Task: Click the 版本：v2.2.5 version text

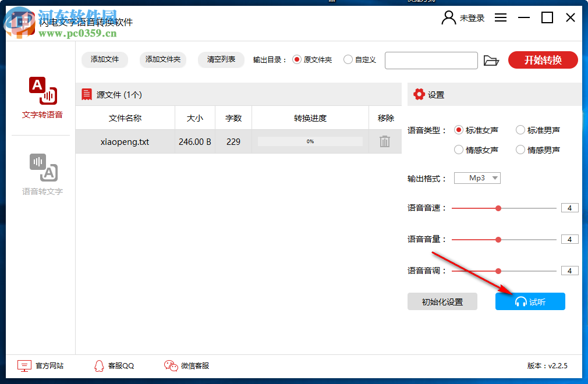Action: 547,365
